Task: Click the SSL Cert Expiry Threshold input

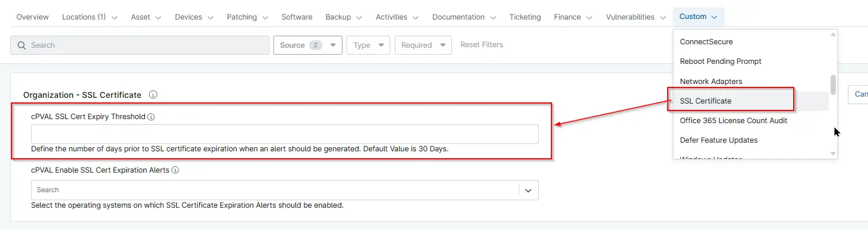Action: pyautogui.click(x=285, y=134)
